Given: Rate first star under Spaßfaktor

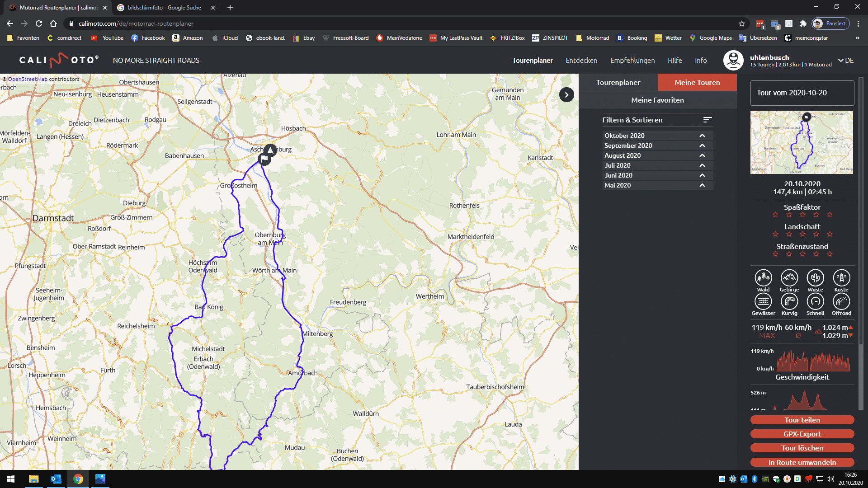Looking at the screenshot, I should coord(775,215).
